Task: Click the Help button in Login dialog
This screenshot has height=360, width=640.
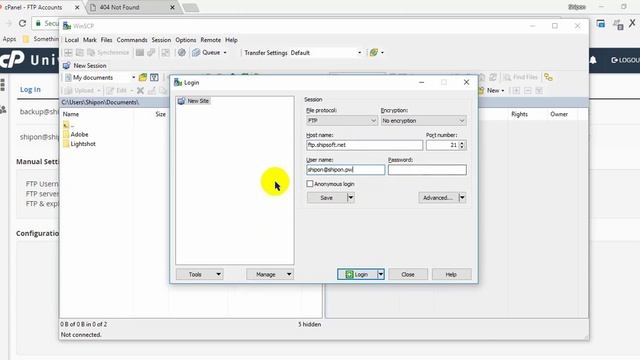Action: point(451,274)
